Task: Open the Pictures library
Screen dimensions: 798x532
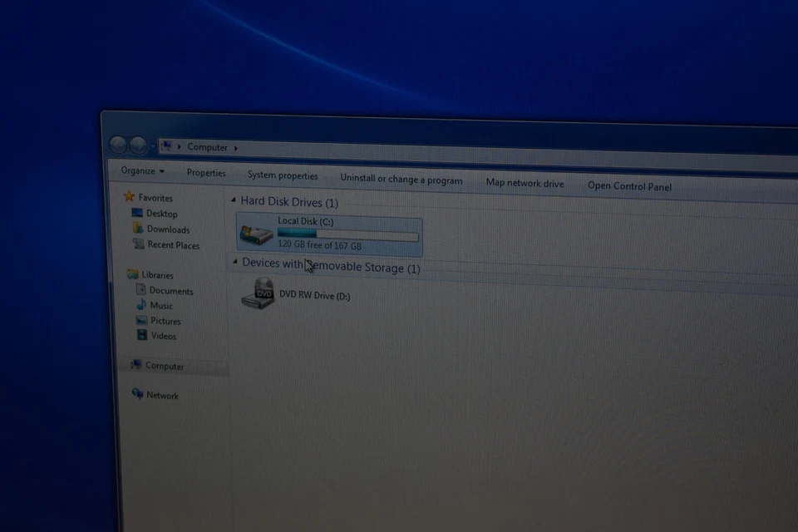Action: [x=165, y=321]
